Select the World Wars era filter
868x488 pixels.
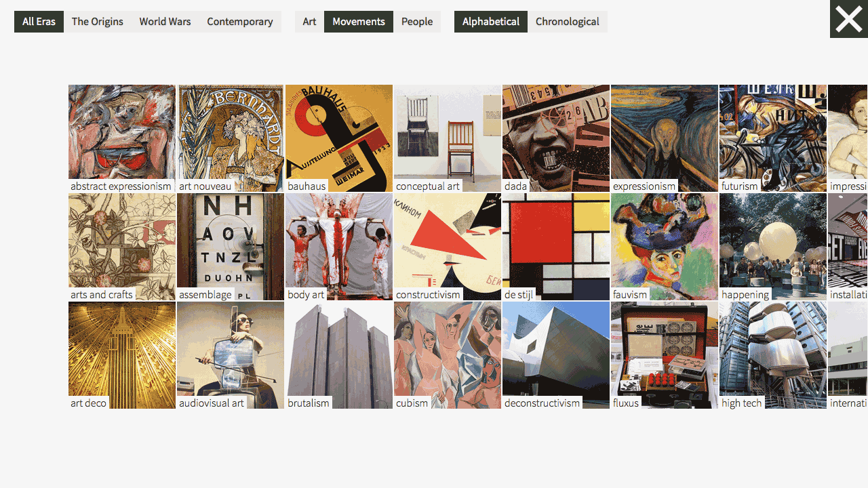coord(165,22)
